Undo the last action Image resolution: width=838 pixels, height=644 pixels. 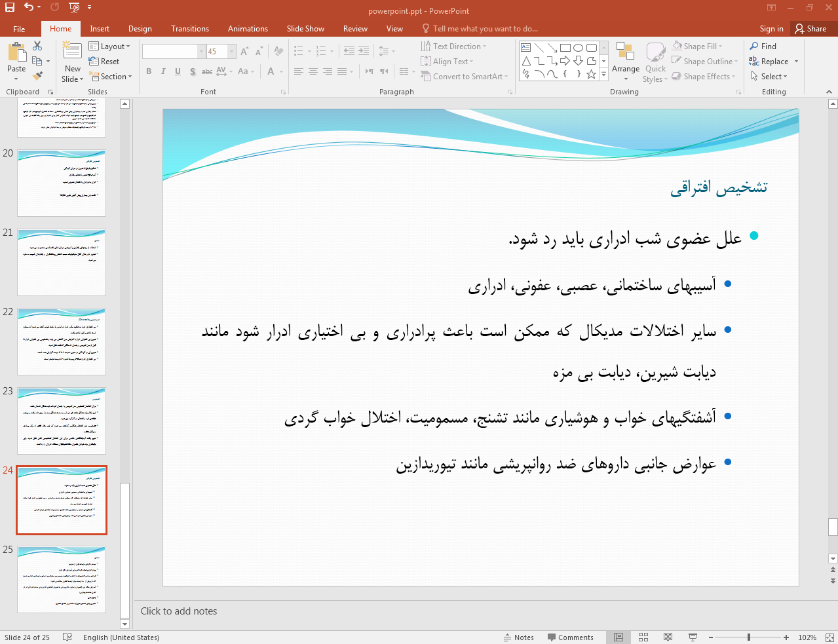click(x=28, y=7)
